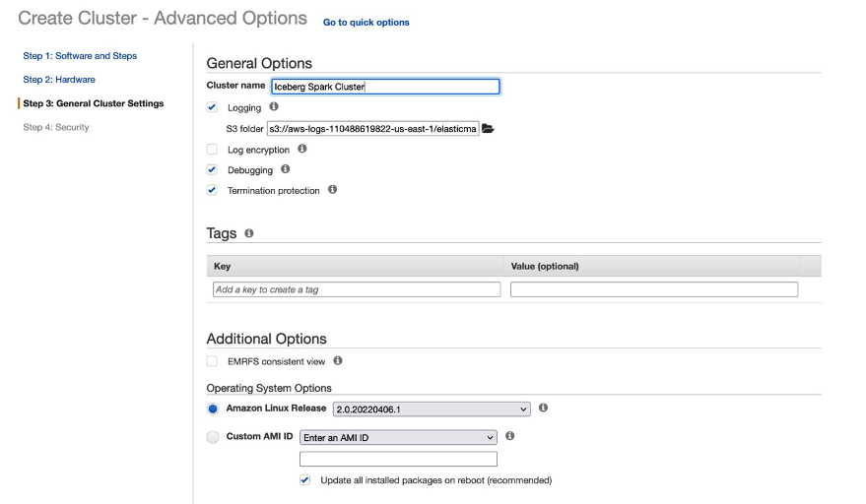Click the info icon next to Logging

click(274, 106)
